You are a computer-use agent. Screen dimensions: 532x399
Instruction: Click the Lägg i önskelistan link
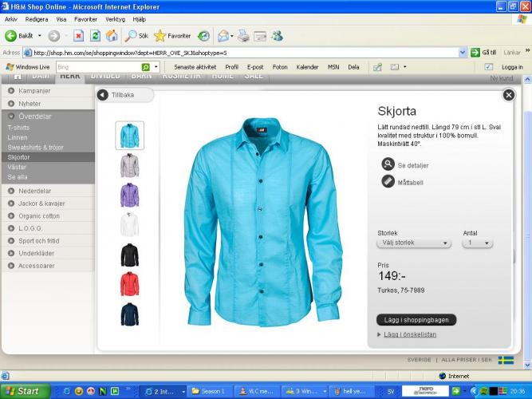coord(409,334)
